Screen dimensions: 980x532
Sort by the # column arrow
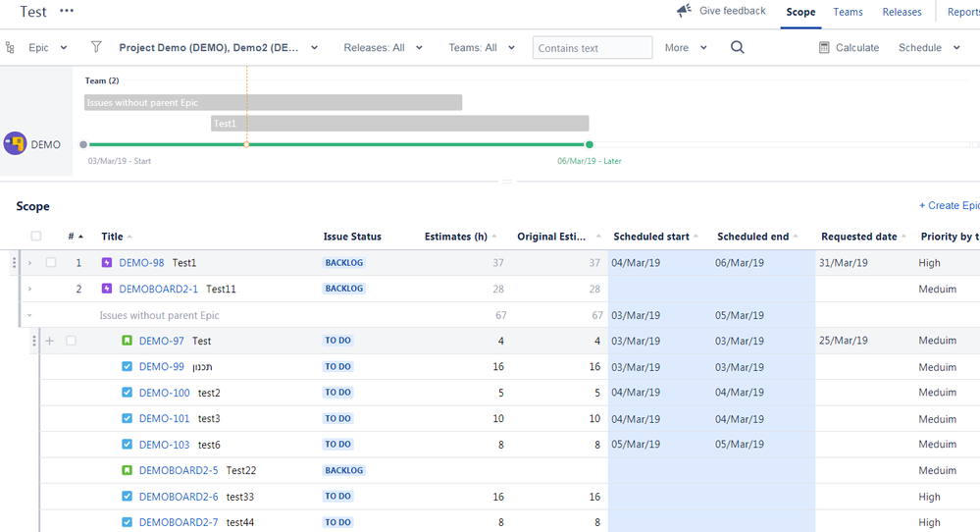point(80,237)
